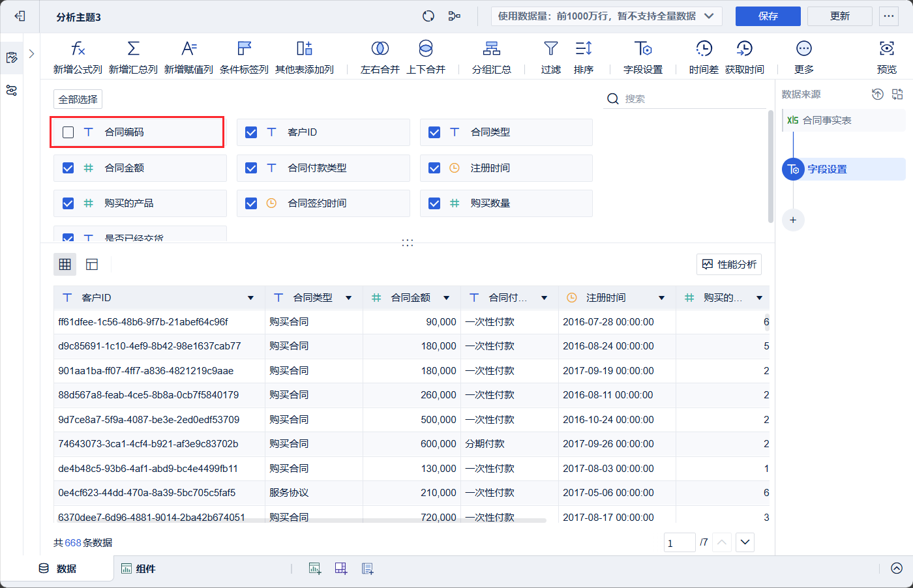Open the 购买的产品 column header dropdown
Viewport: 913px width, 588px height.
pos(759,298)
